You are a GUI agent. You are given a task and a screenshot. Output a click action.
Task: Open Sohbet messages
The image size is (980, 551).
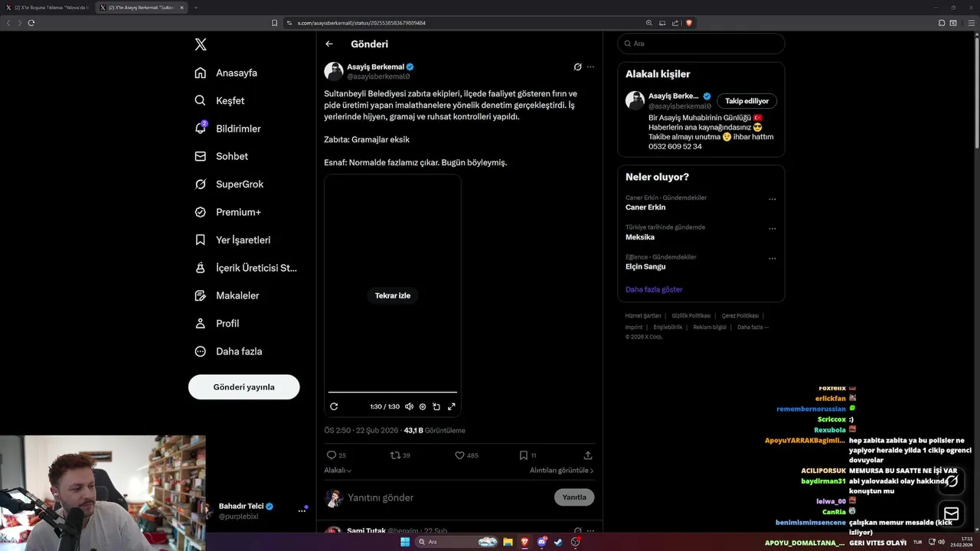pos(221,156)
